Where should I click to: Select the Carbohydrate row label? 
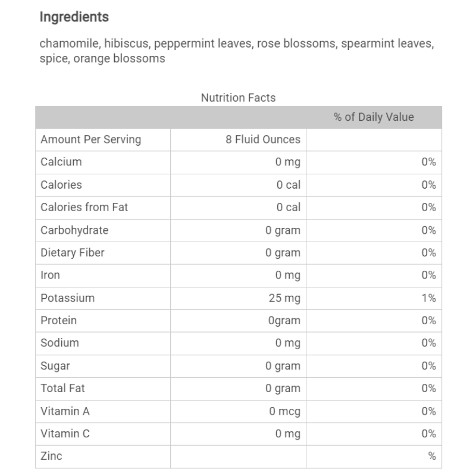click(74, 230)
